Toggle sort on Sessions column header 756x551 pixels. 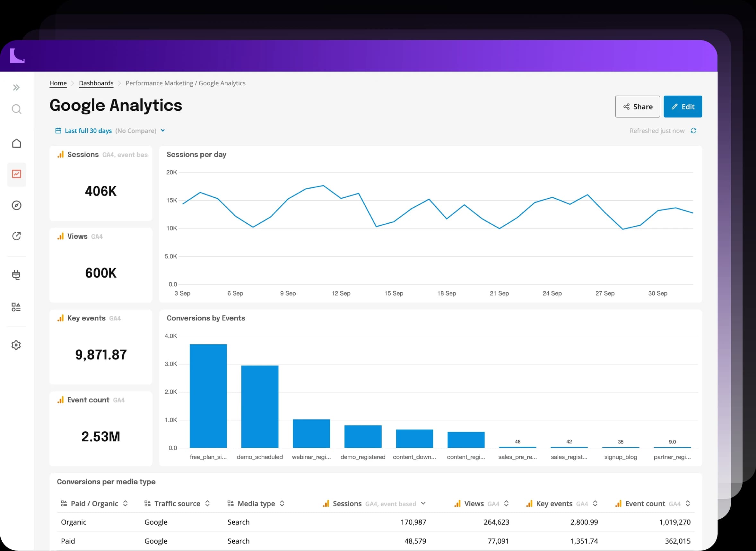[423, 503]
